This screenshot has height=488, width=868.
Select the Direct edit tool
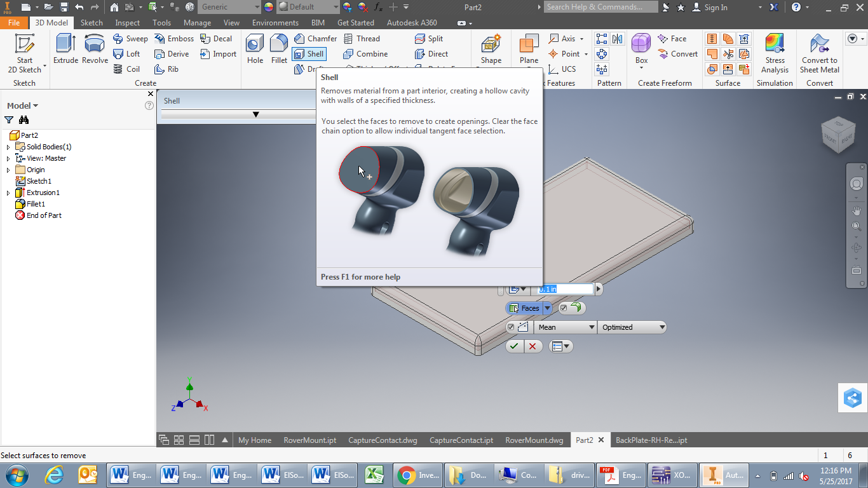431,54
